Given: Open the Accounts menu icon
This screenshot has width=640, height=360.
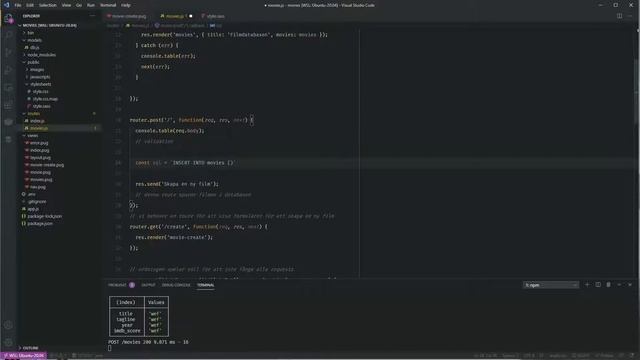Looking at the screenshot, I should 8,325.
